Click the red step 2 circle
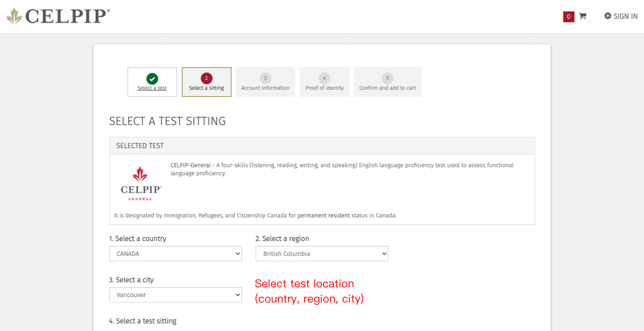644x331 pixels. [x=207, y=78]
